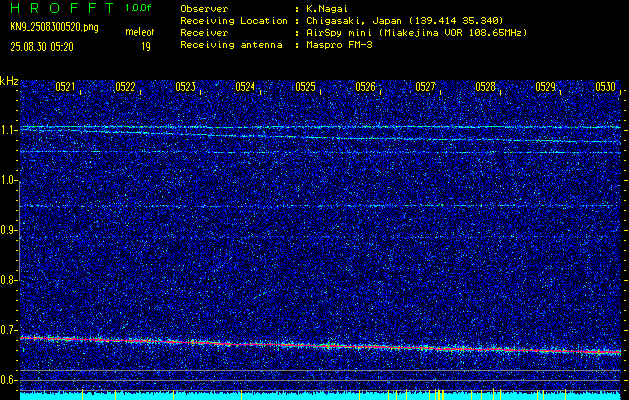Screen dimensions: 629x400
Task: Click the meteor count label
Action: [140, 32]
